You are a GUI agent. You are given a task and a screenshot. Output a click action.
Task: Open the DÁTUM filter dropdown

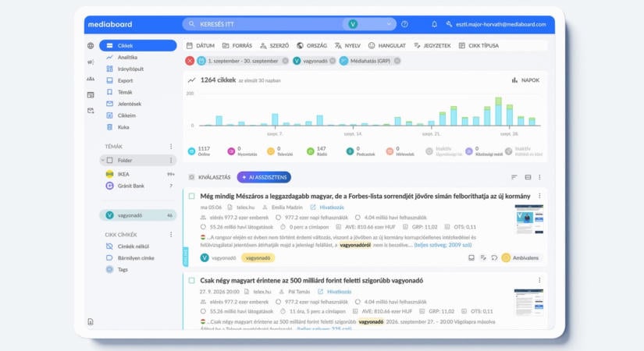[x=201, y=45]
